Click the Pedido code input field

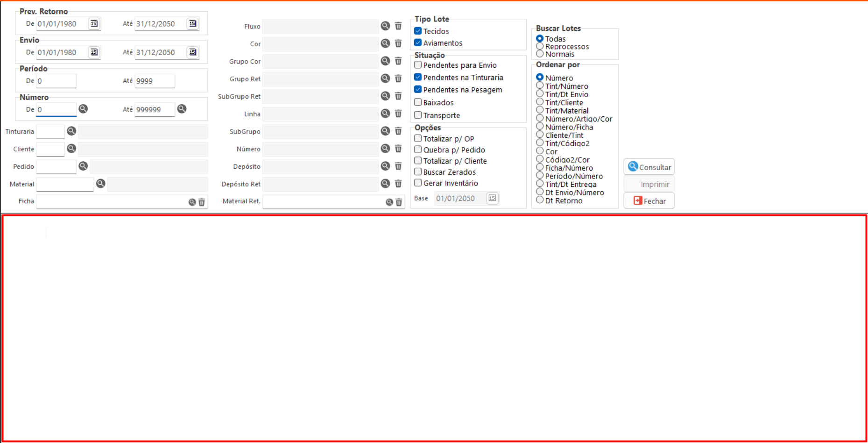pos(56,166)
